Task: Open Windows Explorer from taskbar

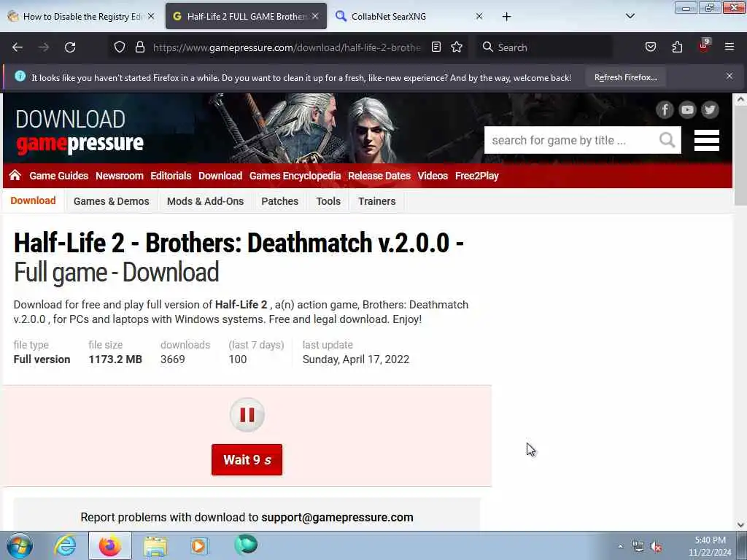Action: click(155, 546)
